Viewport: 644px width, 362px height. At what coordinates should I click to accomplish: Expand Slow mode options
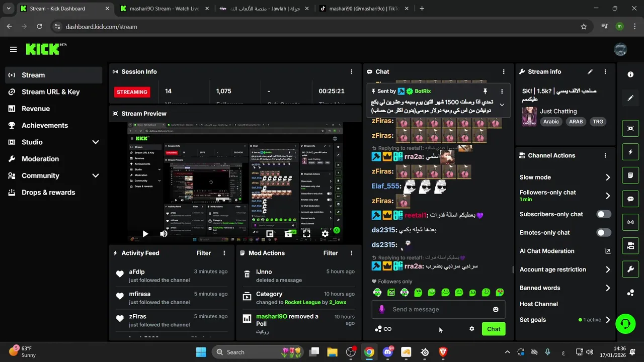pyautogui.click(x=608, y=177)
